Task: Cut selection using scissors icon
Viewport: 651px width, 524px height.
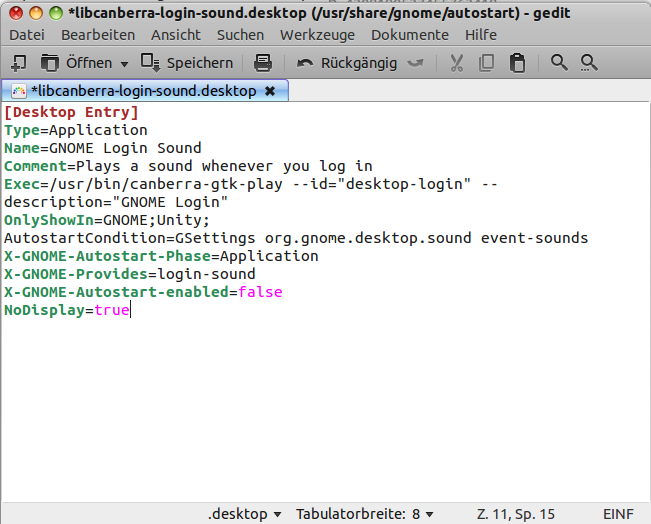Action: 456,63
